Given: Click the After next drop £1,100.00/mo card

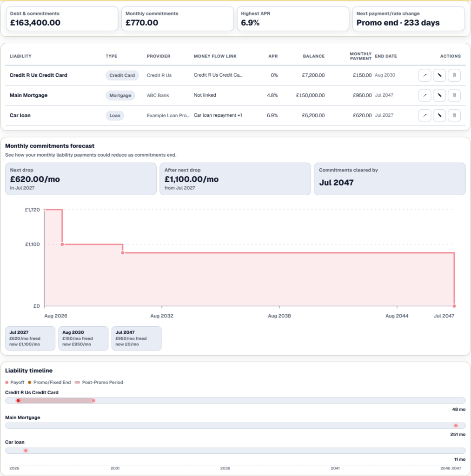Looking at the screenshot, I should point(235,179).
